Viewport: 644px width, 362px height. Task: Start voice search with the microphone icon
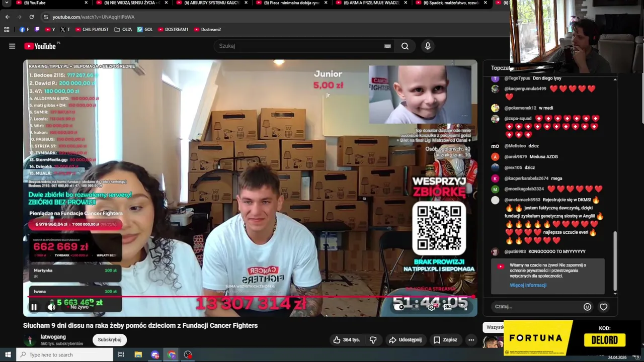428,46
